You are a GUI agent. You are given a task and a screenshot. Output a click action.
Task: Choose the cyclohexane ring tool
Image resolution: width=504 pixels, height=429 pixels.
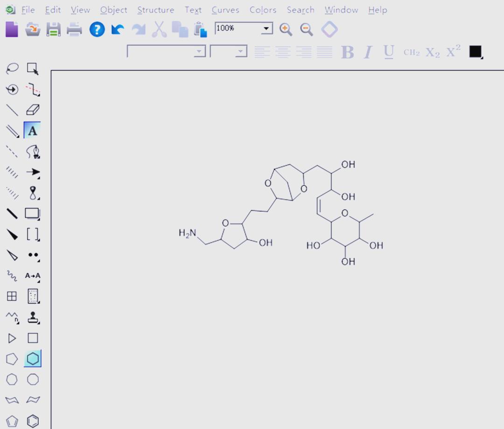tap(33, 359)
